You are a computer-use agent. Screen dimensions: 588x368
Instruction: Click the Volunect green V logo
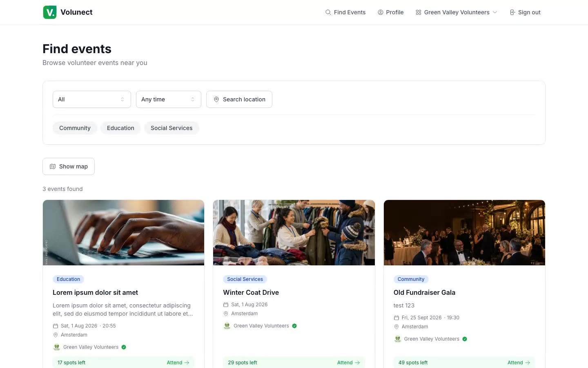(50, 12)
